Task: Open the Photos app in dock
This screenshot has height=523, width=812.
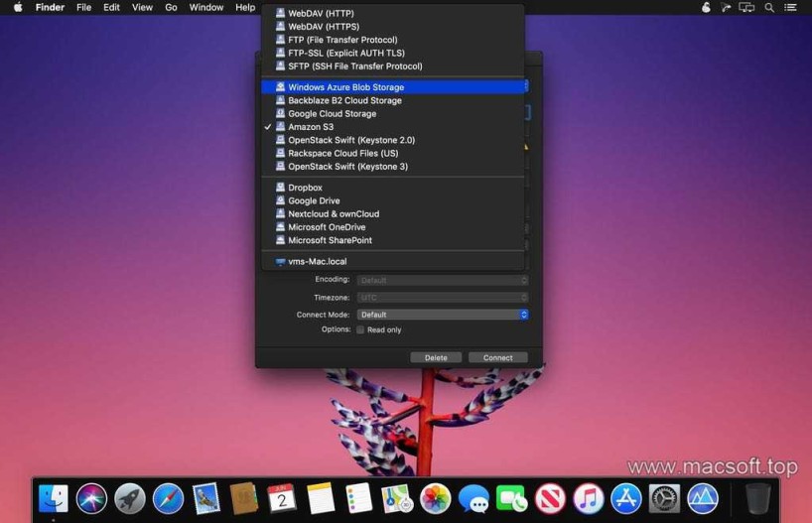Action: [435, 497]
